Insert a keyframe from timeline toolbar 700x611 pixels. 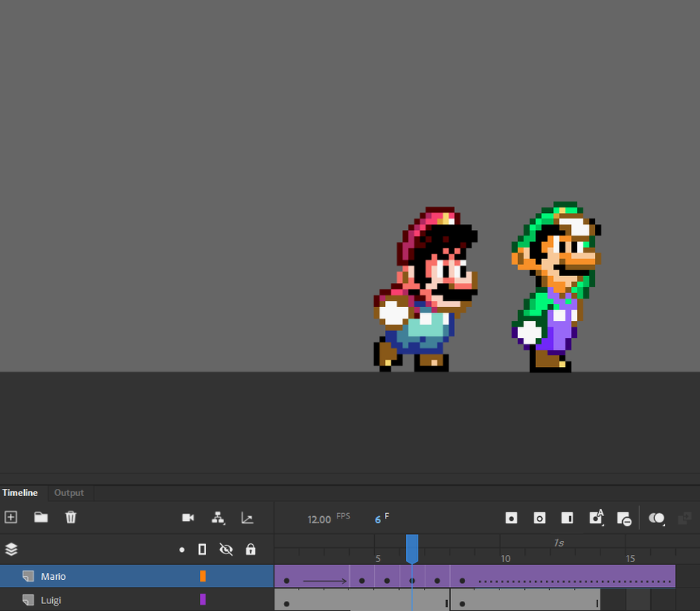click(x=511, y=518)
